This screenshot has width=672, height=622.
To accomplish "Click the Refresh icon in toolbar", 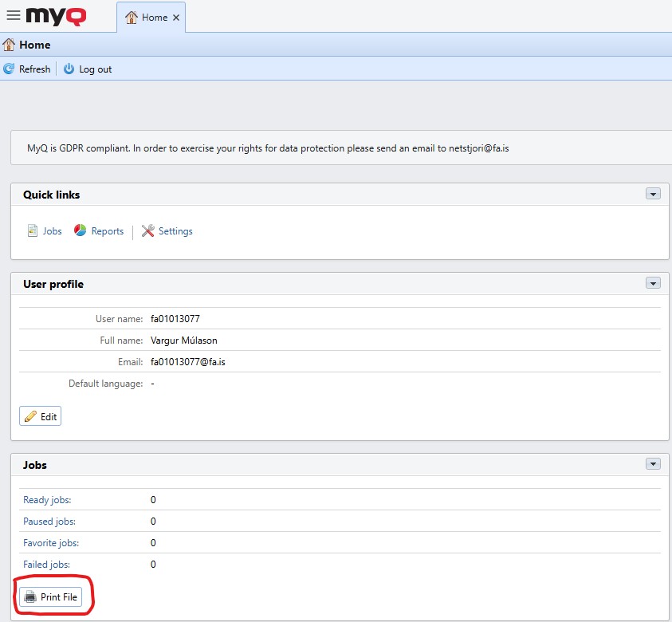I will (10, 69).
